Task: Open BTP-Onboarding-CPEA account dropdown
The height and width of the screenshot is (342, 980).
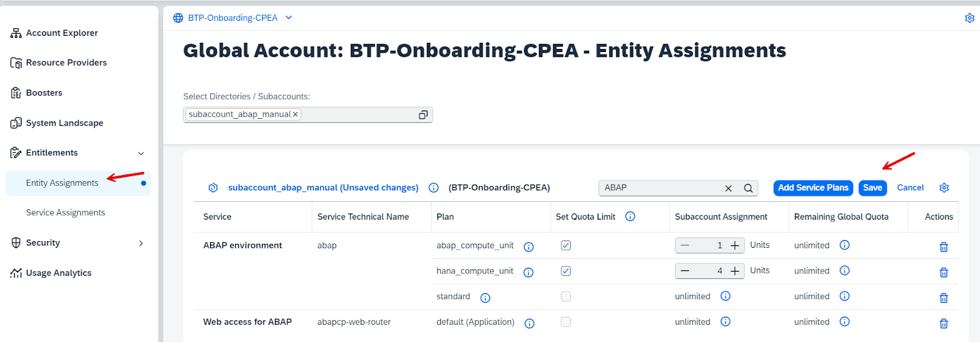Action: [288, 18]
